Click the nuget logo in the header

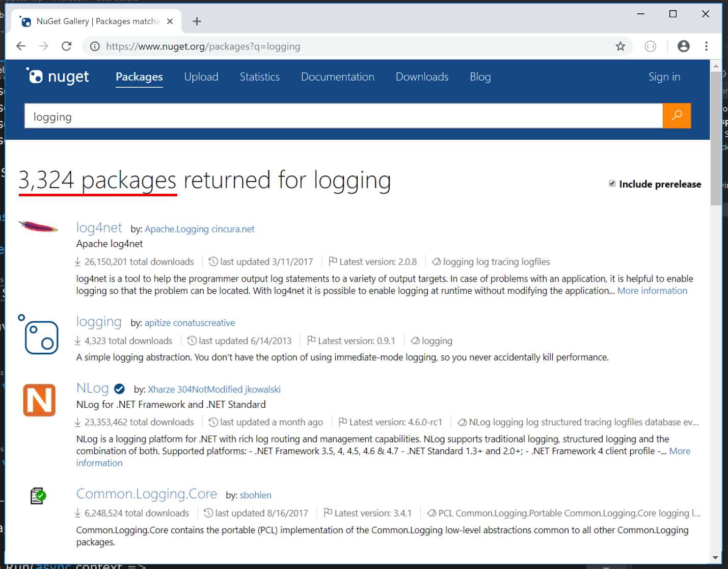tap(57, 76)
